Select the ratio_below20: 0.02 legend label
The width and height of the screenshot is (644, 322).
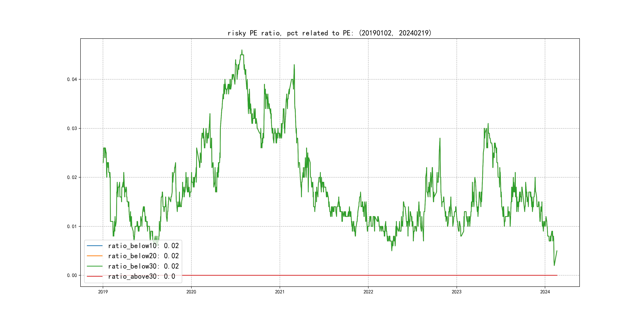click(143, 256)
